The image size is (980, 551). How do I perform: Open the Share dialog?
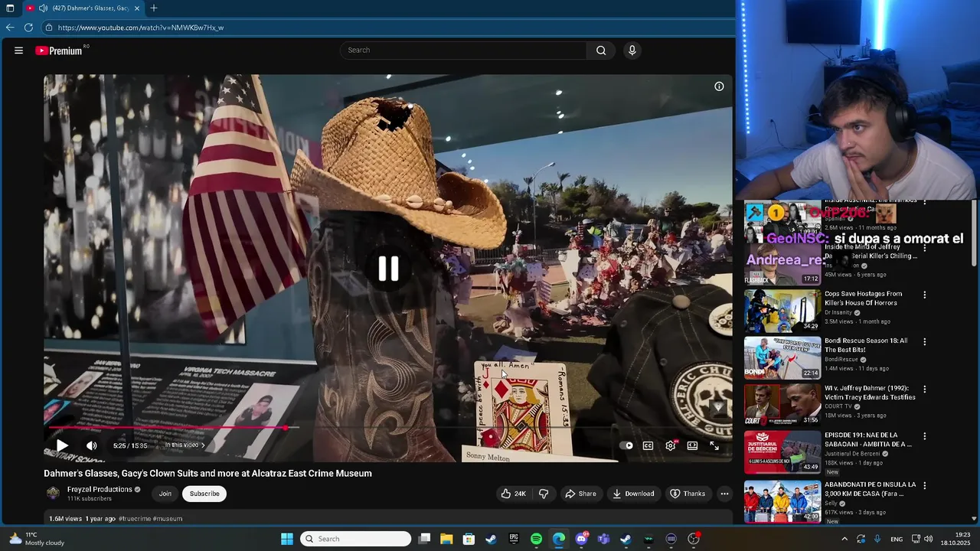[x=580, y=494]
